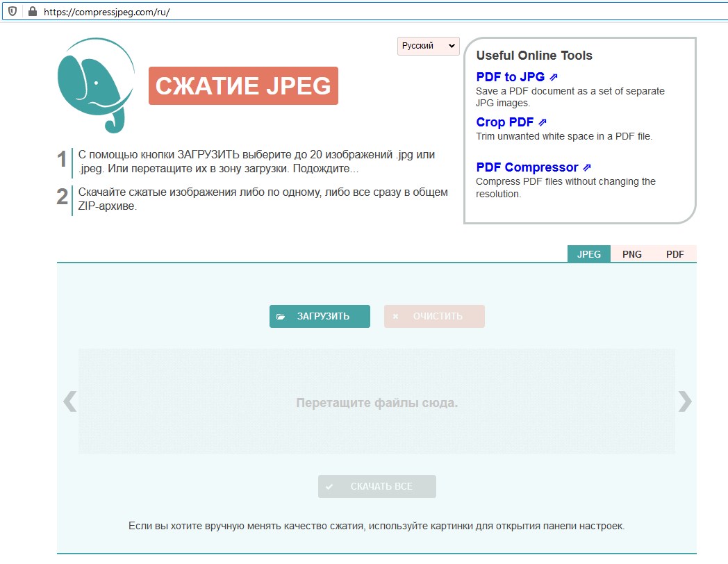Click the previous arrow left of drop zone
728x564 pixels.
pyautogui.click(x=69, y=401)
